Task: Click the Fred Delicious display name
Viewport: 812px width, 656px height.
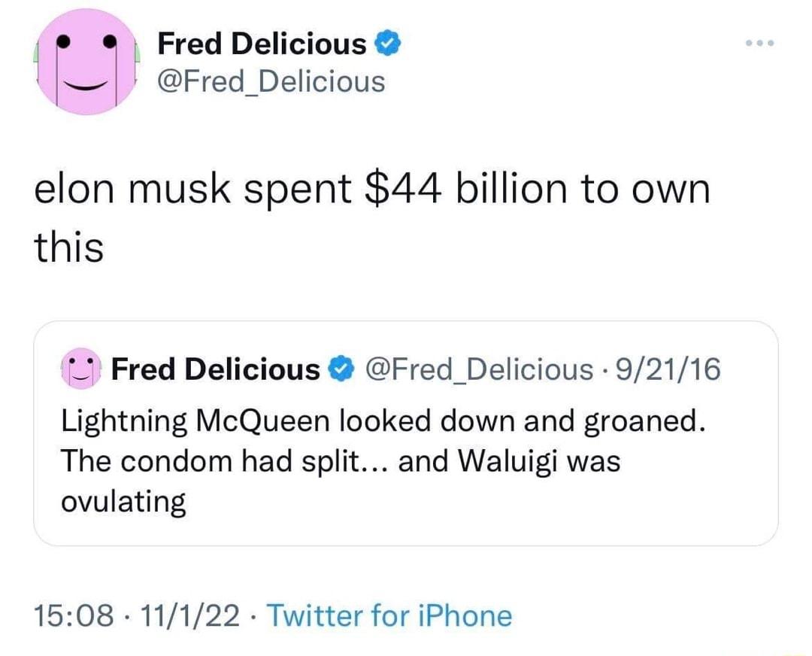Action: click(x=263, y=43)
